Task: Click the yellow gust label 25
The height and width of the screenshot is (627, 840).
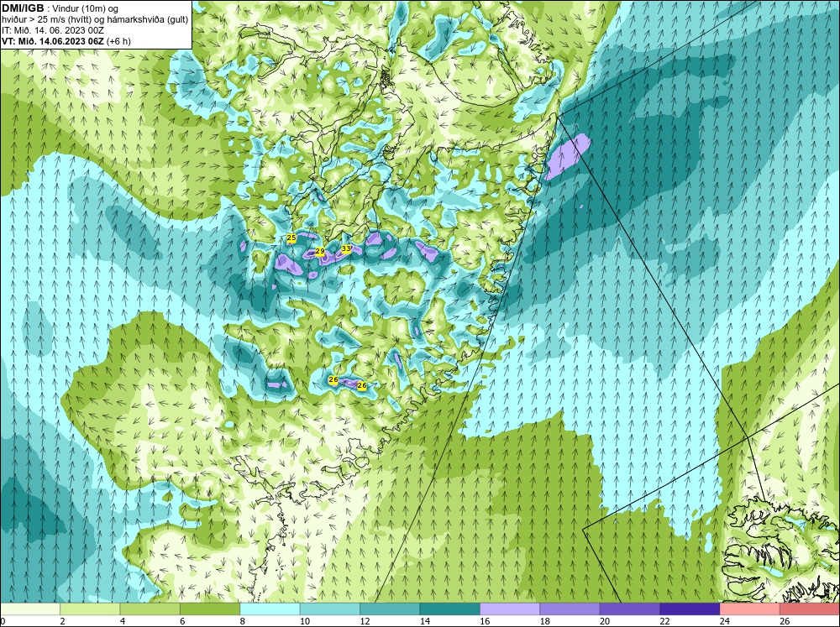Action: point(291,238)
